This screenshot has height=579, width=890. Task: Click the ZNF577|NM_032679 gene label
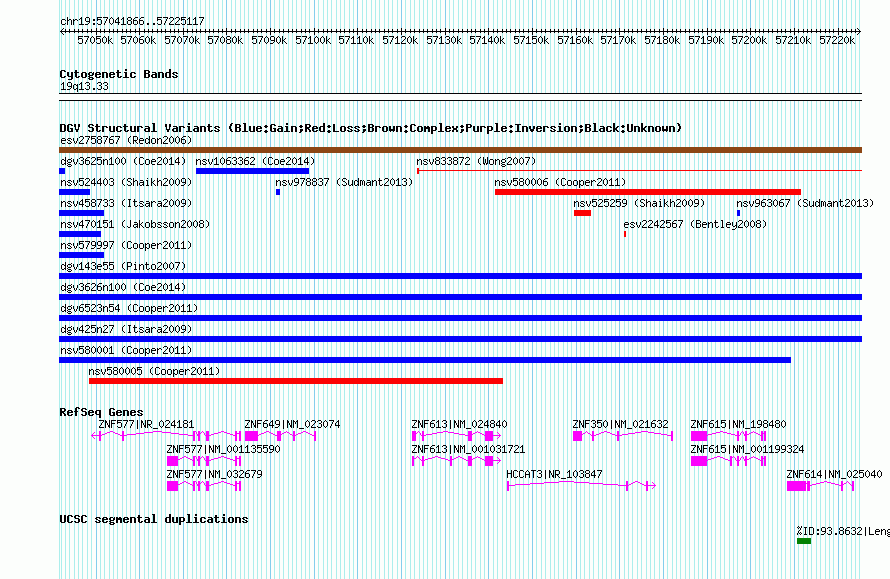(x=215, y=474)
